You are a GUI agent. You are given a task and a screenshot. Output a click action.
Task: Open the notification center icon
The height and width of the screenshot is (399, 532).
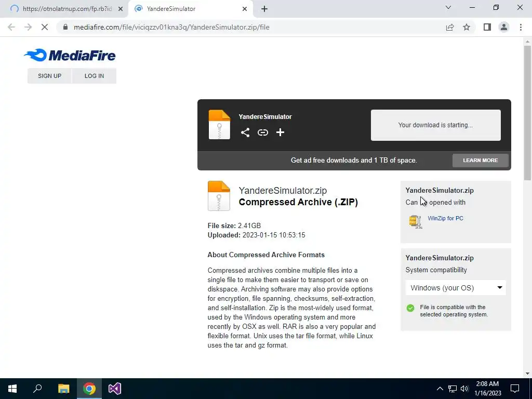tap(515, 389)
